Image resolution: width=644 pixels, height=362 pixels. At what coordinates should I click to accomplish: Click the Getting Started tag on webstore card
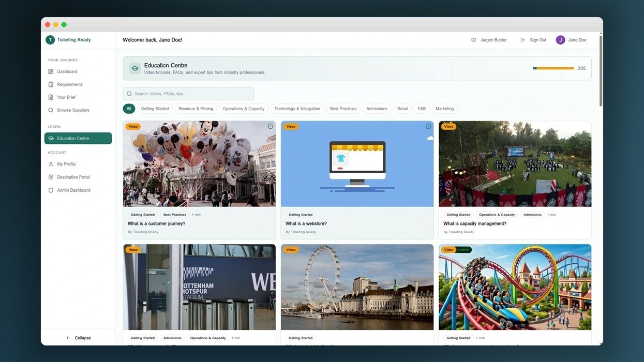point(301,214)
